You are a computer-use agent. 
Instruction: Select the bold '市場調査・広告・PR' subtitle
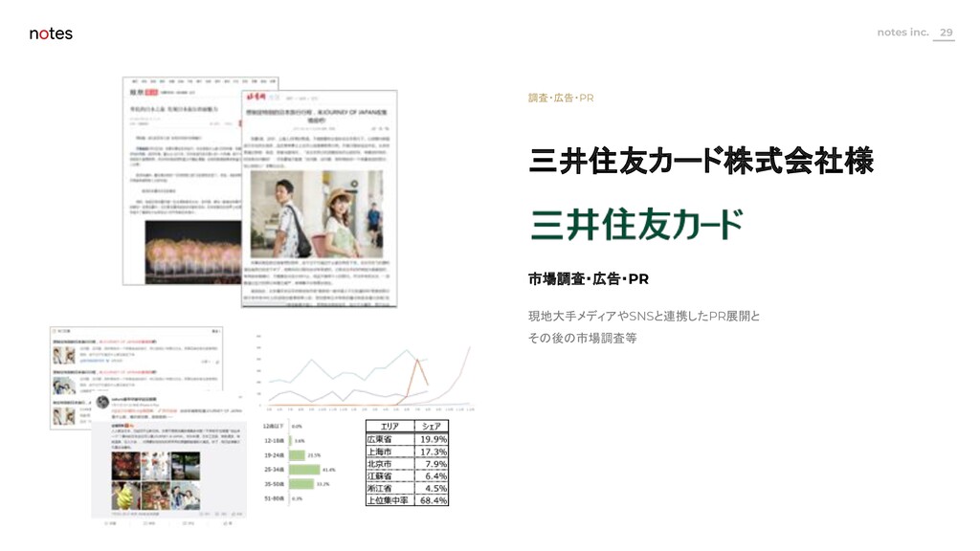tap(589, 278)
